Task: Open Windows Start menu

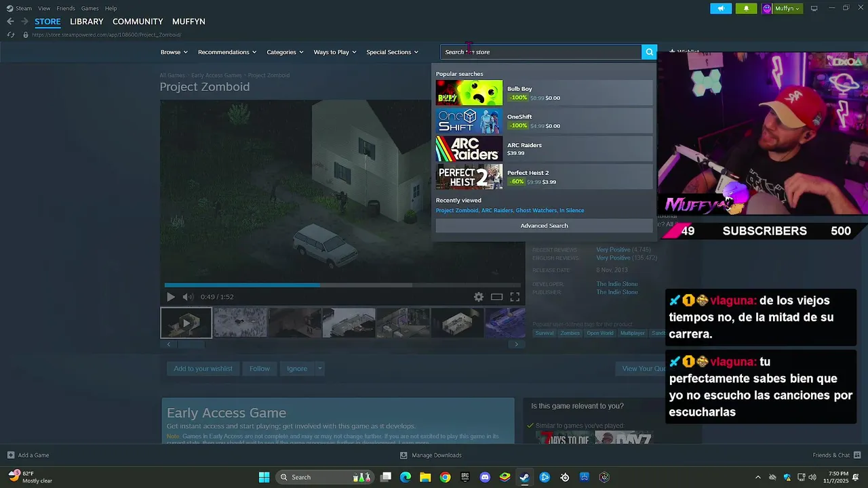Action: pos(264,477)
